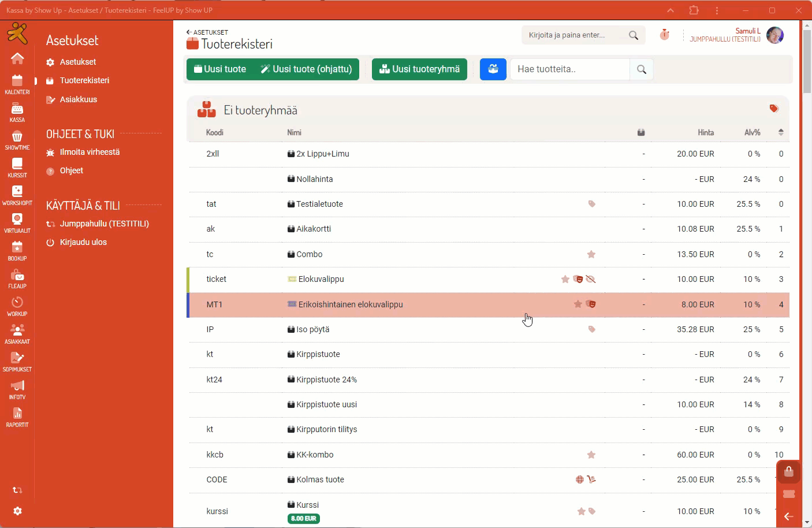Open Raportit reports icon
The height and width of the screenshot is (528, 812).
click(17, 417)
